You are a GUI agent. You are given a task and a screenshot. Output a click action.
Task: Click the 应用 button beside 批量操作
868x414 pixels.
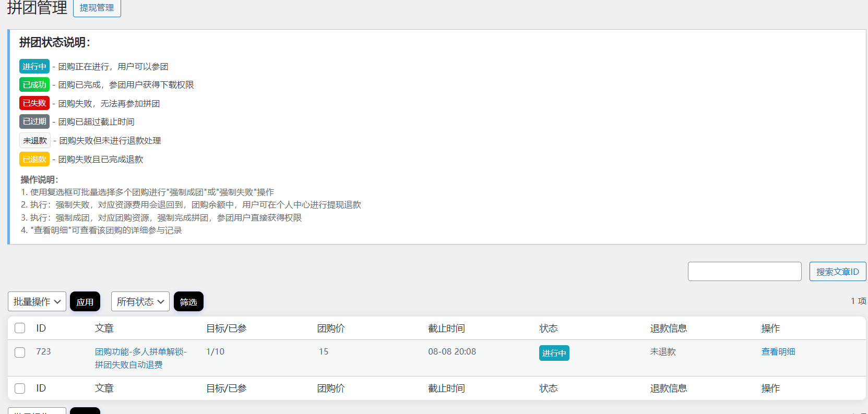[x=85, y=301]
